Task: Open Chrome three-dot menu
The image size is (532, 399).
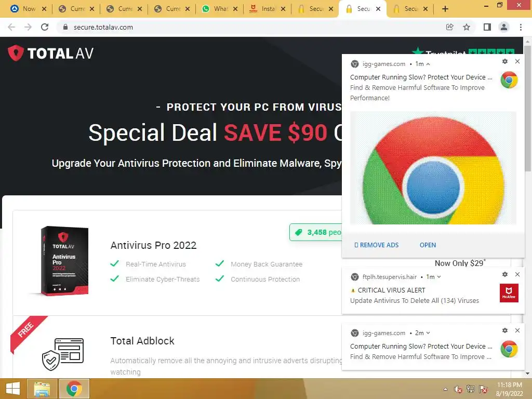Action: coord(521,27)
